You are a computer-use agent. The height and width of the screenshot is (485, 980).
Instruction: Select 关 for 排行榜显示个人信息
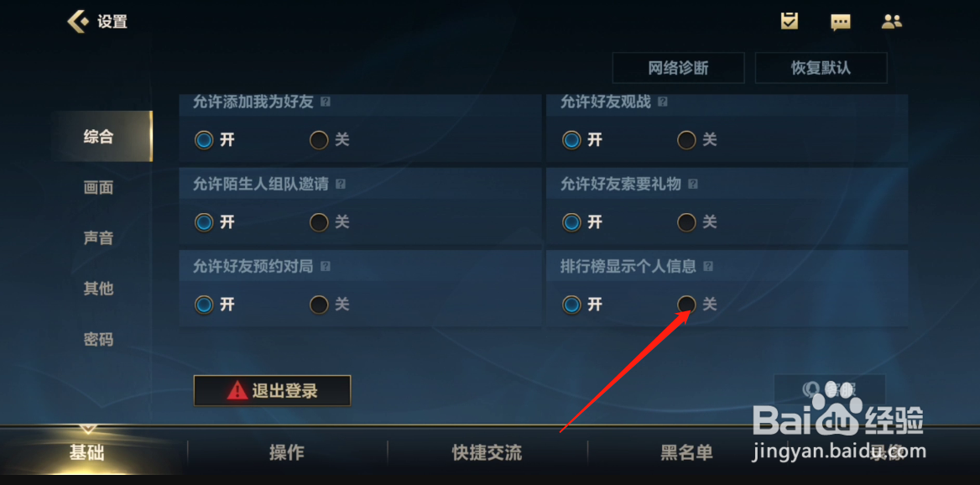(x=687, y=305)
